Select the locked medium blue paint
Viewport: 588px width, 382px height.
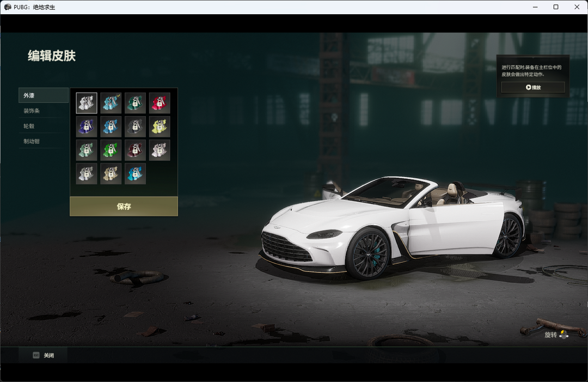(x=111, y=126)
